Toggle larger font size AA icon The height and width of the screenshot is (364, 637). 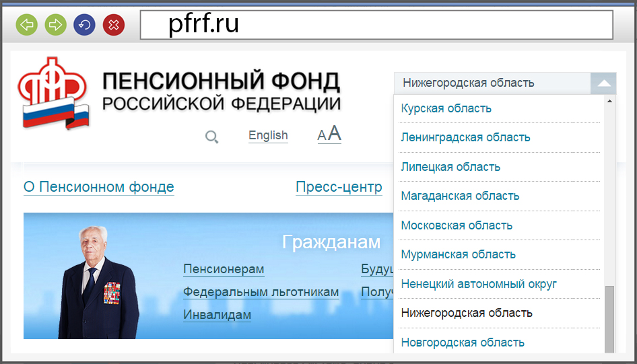[329, 133]
